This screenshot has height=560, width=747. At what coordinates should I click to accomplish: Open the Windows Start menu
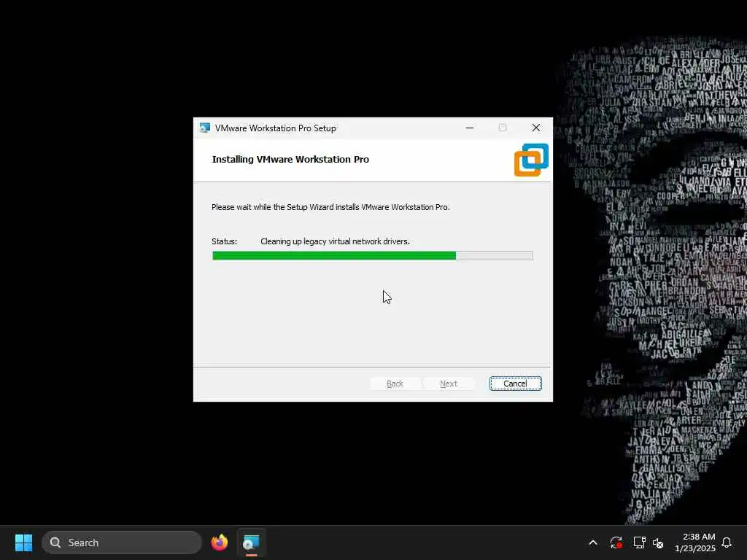[23, 542]
